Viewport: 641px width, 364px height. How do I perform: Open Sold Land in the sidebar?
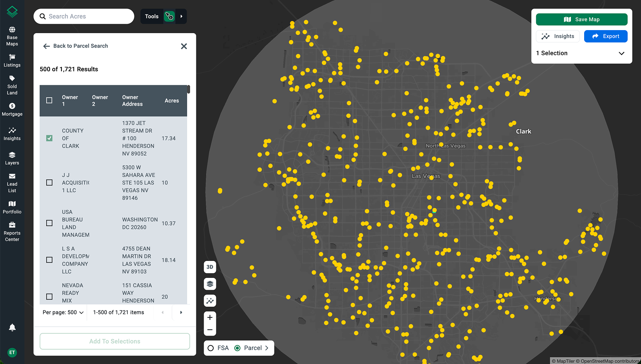(12, 85)
